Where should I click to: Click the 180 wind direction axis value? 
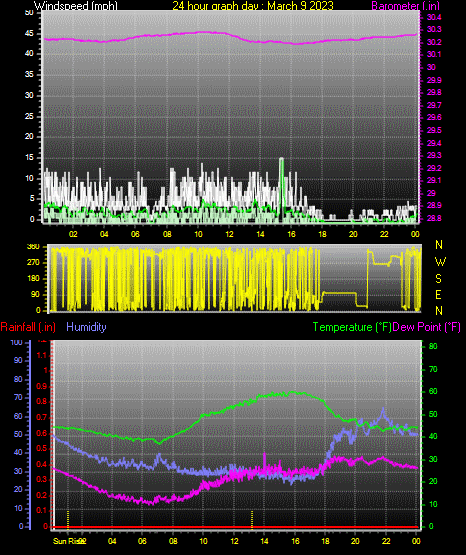33,279
